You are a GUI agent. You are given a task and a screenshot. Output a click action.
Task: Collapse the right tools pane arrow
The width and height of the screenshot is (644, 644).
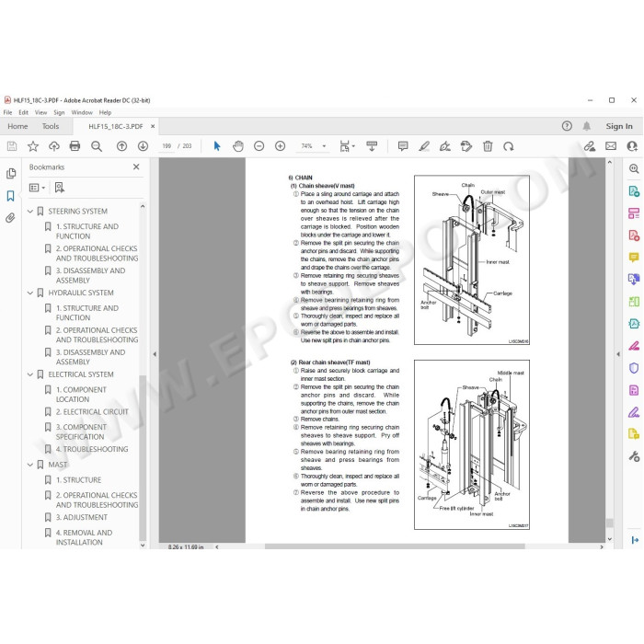click(x=618, y=354)
